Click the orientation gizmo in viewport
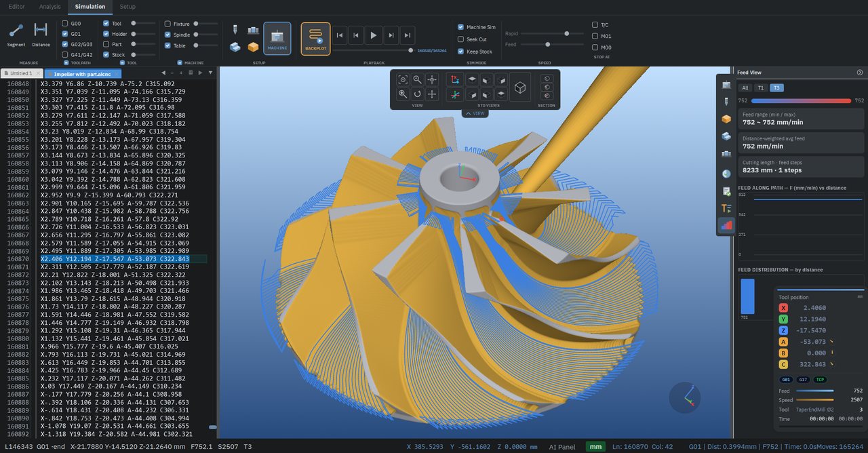Viewport: 868px width, 453px height. (685, 397)
